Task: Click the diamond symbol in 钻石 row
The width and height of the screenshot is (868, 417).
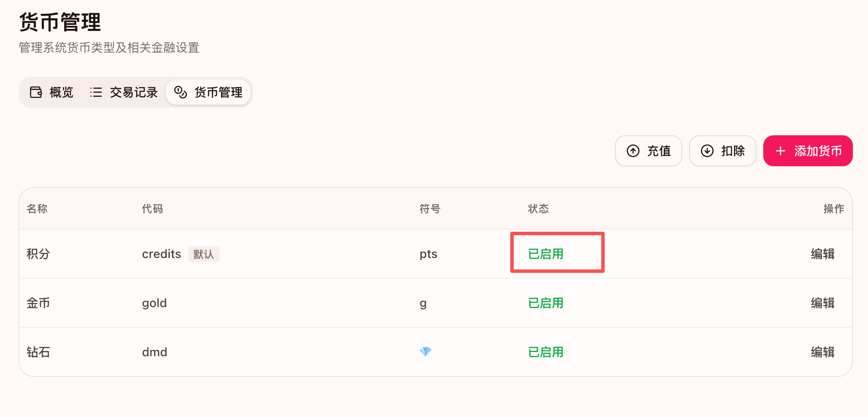Action: [x=425, y=352]
